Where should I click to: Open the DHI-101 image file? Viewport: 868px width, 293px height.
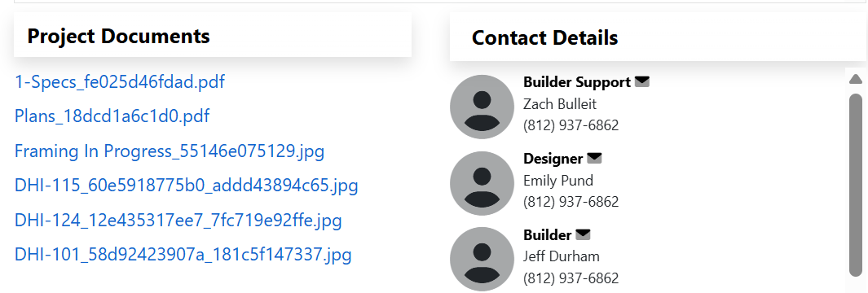[x=183, y=255]
